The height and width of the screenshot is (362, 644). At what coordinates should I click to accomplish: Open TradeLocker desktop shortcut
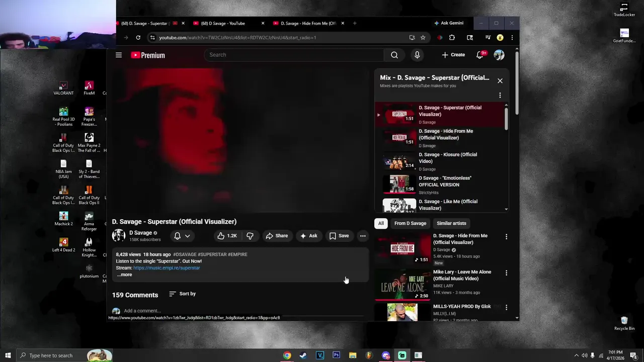pyautogui.click(x=624, y=10)
